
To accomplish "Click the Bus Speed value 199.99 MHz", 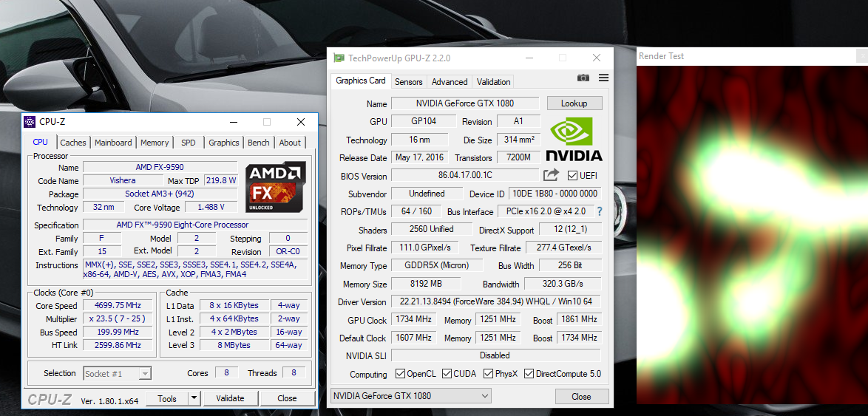I will tap(118, 332).
